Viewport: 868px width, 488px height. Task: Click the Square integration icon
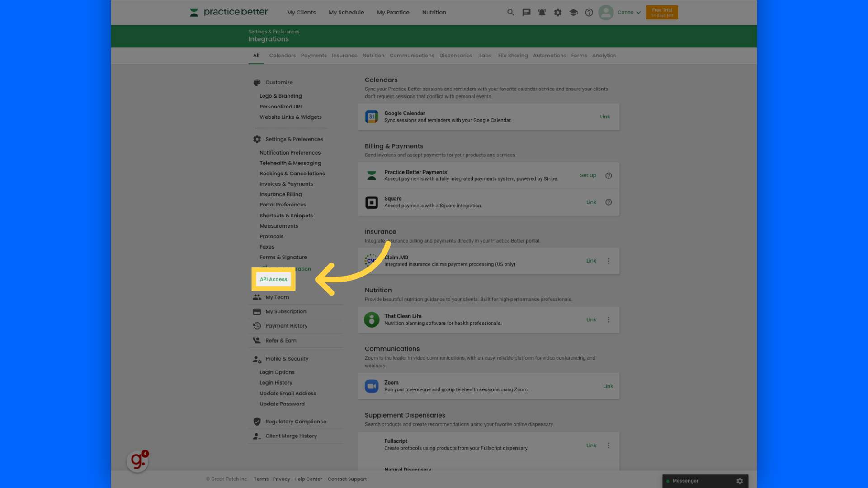(372, 202)
